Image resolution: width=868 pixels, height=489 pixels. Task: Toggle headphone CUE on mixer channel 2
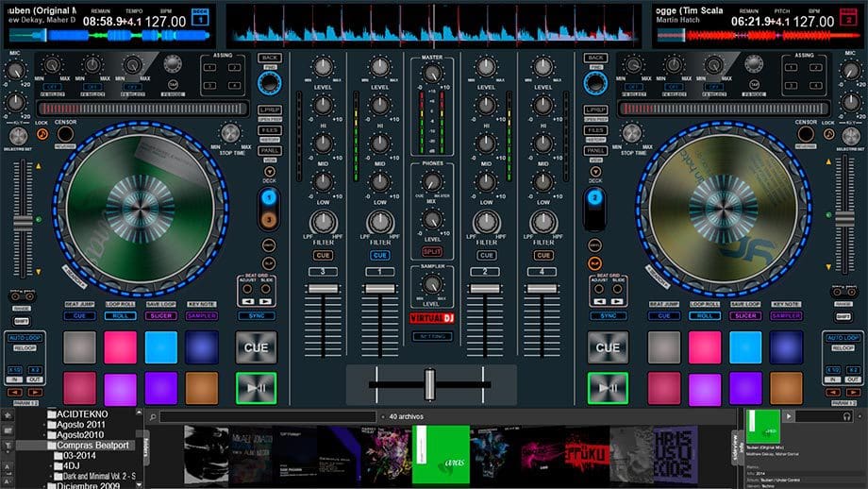486,255
